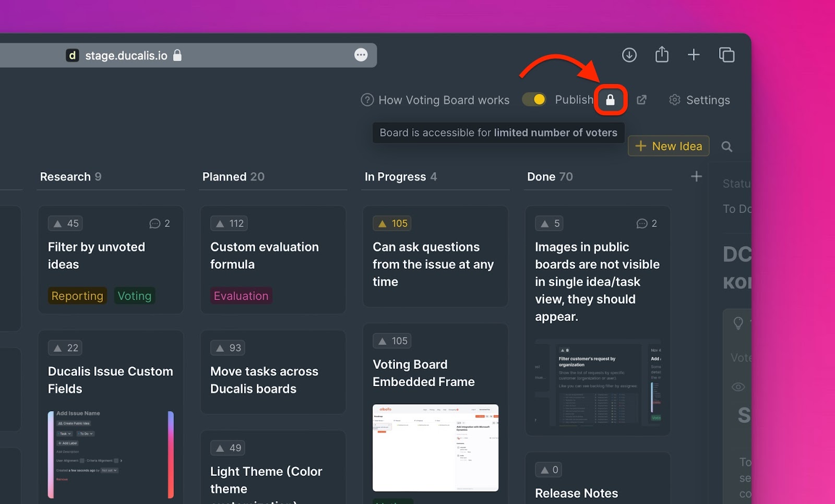
Task: Open the Images in public boards screenshot thumbnail
Action: pyautogui.click(x=598, y=382)
